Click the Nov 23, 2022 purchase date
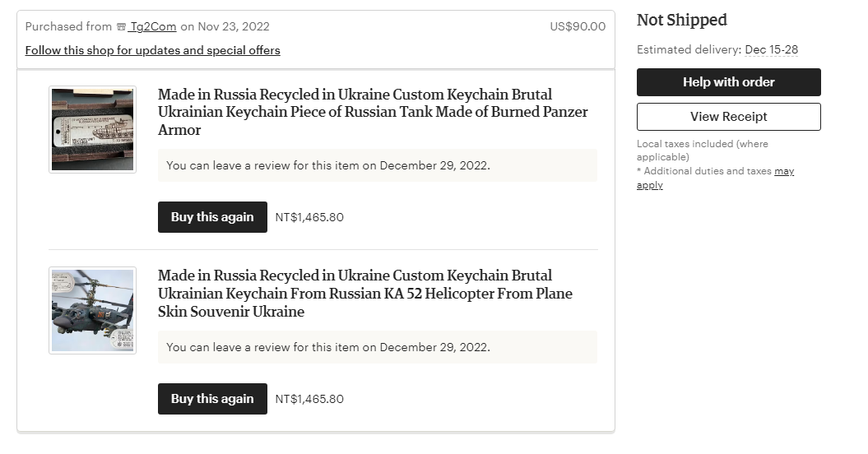This screenshot has height=454, width=868. [x=234, y=26]
